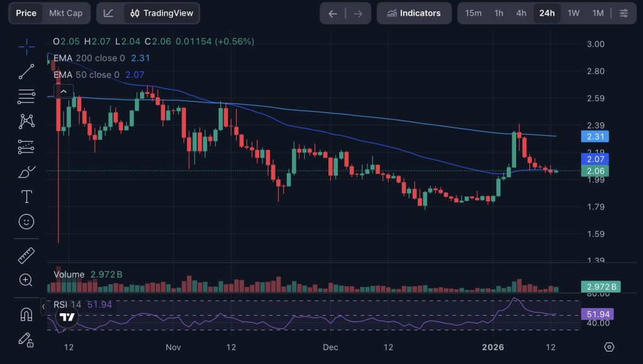Collapse the legend using the chevron arrow
The image size is (643, 364).
tap(63, 91)
